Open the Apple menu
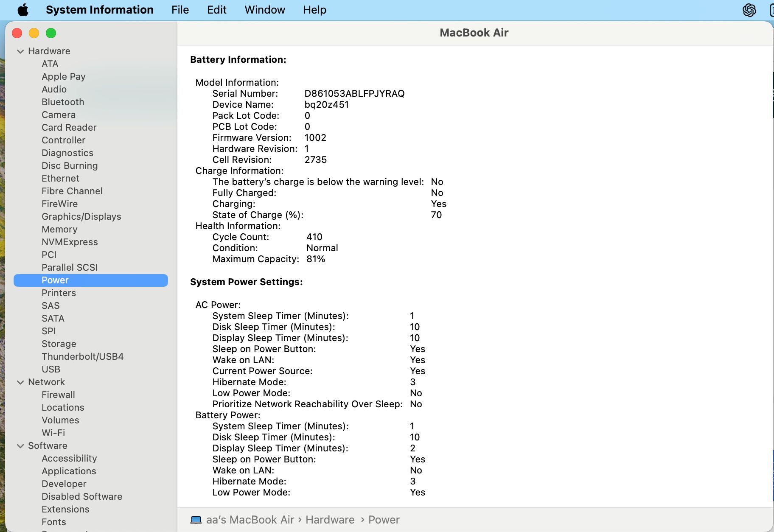The image size is (774, 532). point(23,10)
